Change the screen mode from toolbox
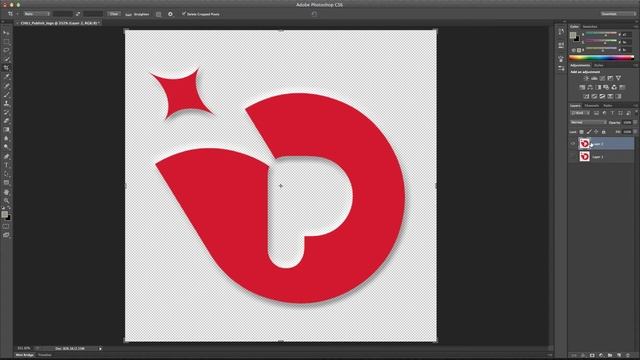This screenshot has width=640, height=360. [6, 235]
